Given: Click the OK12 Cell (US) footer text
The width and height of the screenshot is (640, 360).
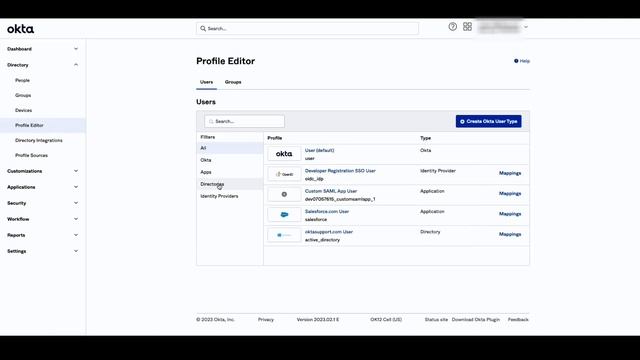Looking at the screenshot, I should pos(386,320).
